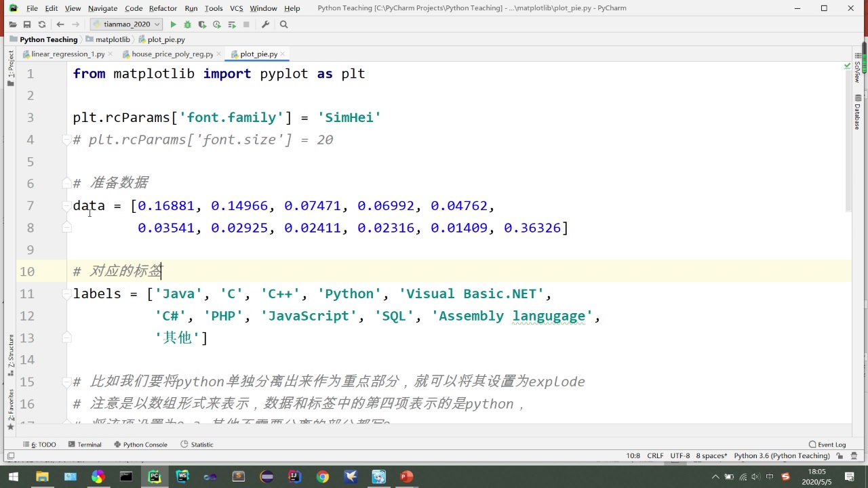Close the linear_regression_1.py tab
Image resolution: width=868 pixels, height=488 pixels.
click(111, 54)
